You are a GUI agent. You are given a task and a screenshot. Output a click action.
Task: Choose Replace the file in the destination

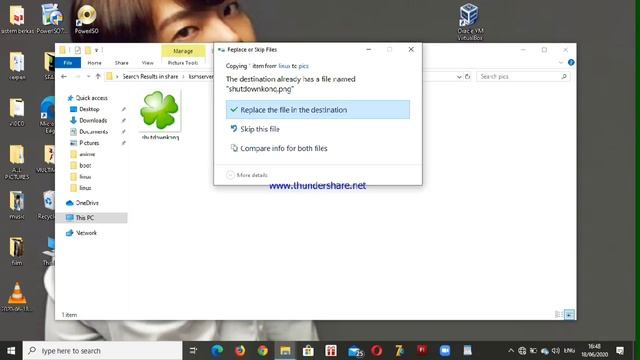[x=318, y=110]
